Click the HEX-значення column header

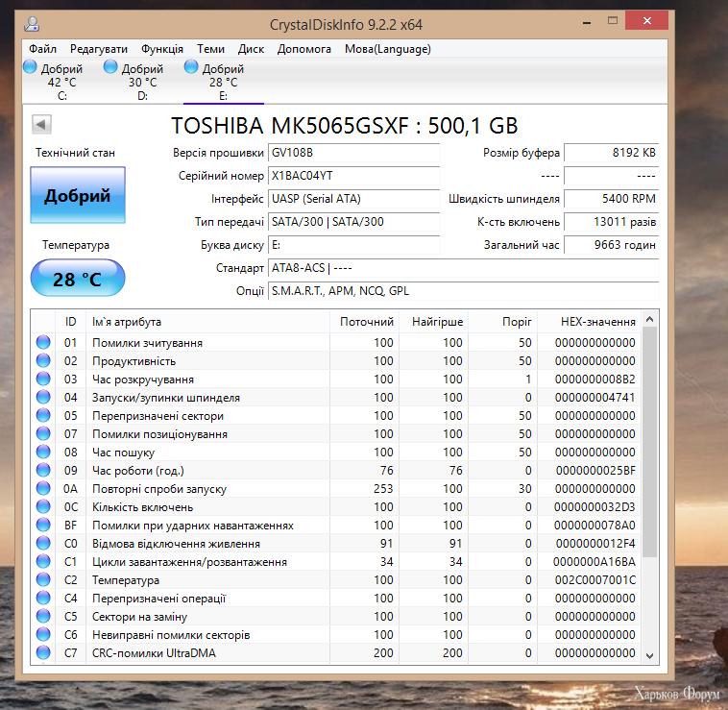pyautogui.click(x=590, y=321)
